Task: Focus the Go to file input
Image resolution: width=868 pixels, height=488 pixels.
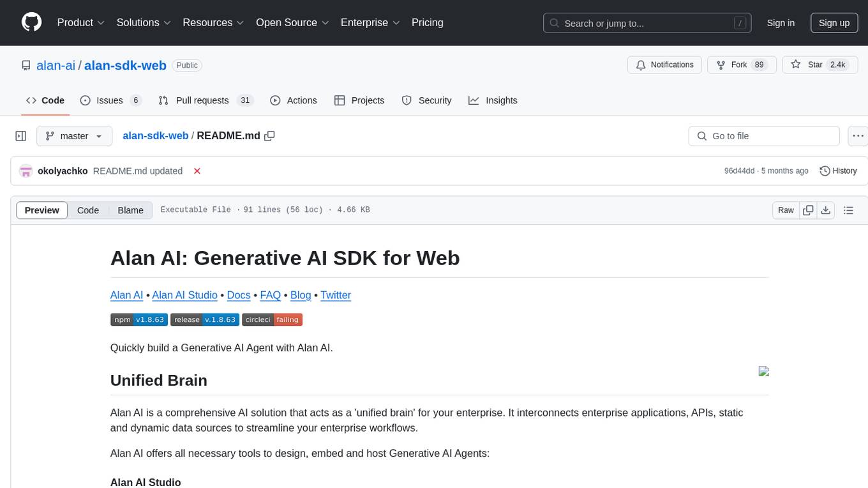Action: pos(764,136)
